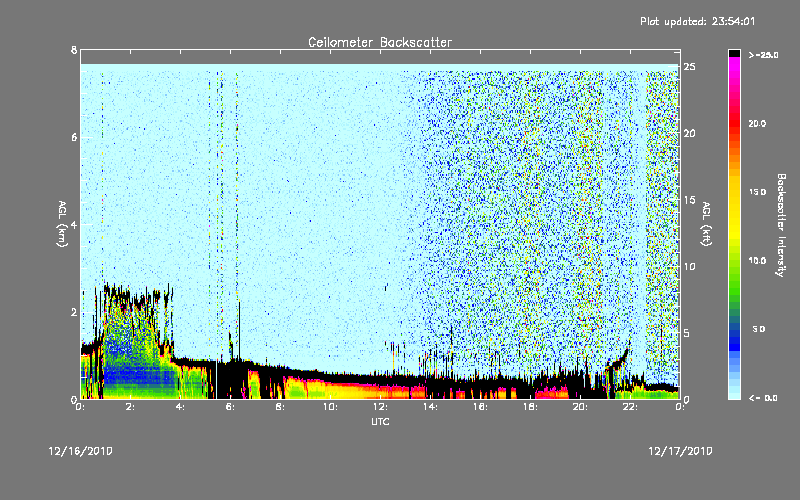Click the 10 kft right axis tick label
This screenshot has height=500, width=800.
pos(689,266)
